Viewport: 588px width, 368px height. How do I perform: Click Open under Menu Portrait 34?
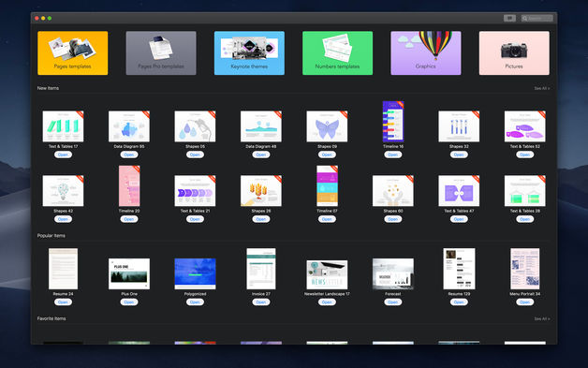click(525, 302)
